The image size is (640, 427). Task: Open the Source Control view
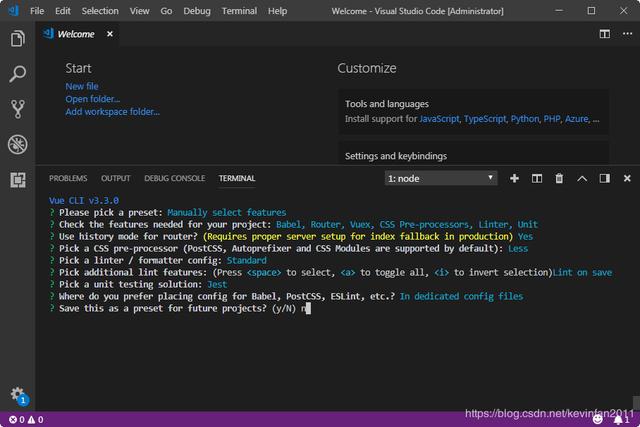[x=18, y=109]
